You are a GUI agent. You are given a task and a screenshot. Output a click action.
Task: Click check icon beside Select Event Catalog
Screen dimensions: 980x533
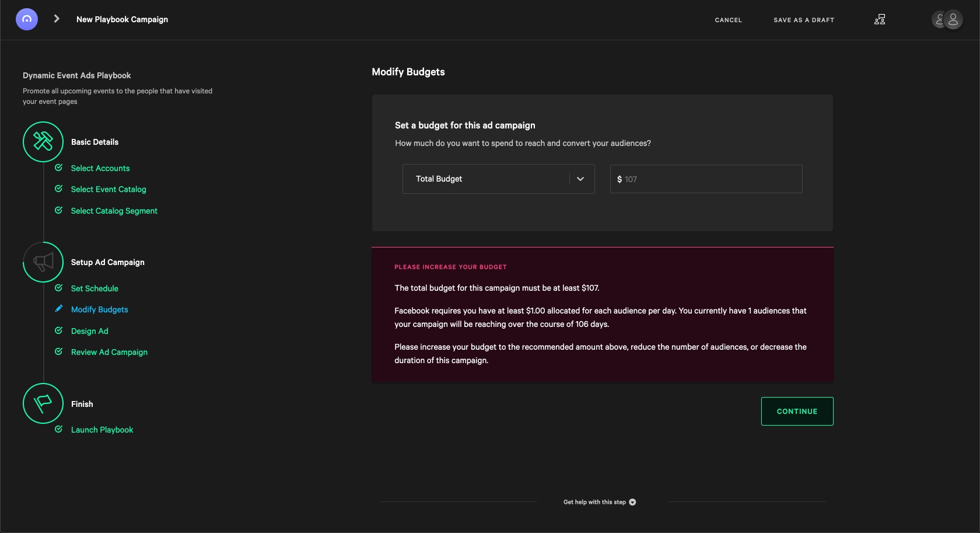pos(59,189)
